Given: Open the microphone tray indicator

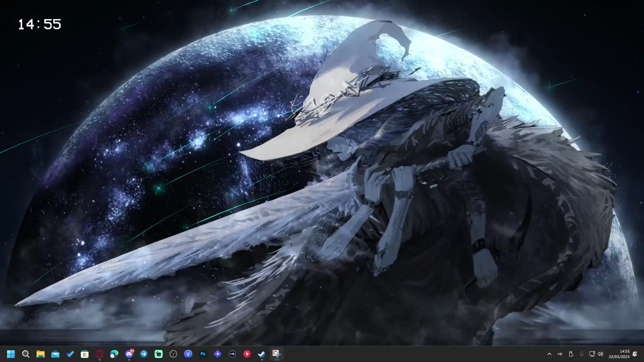Looking at the screenshot, I should coord(582,354).
